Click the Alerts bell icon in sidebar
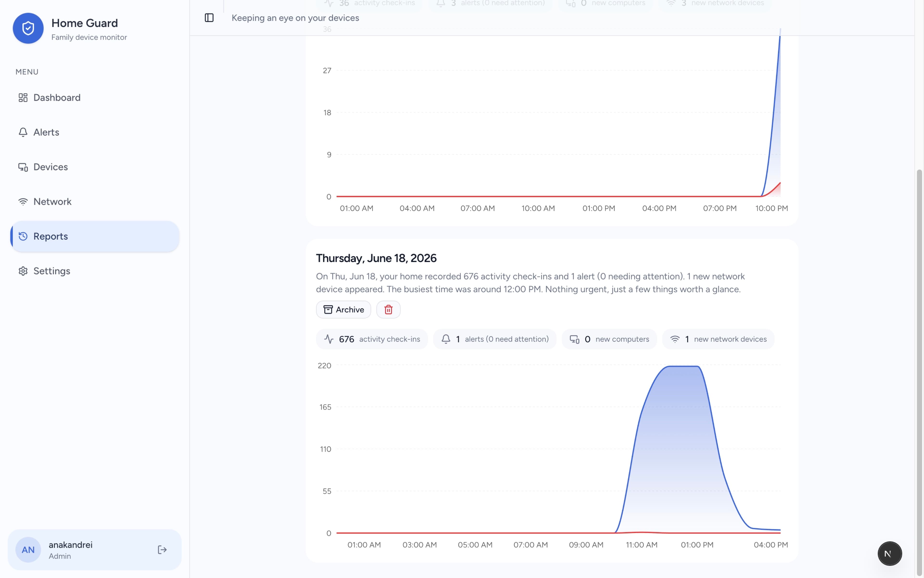The height and width of the screenshot is (578, 924). coord(23,132)
